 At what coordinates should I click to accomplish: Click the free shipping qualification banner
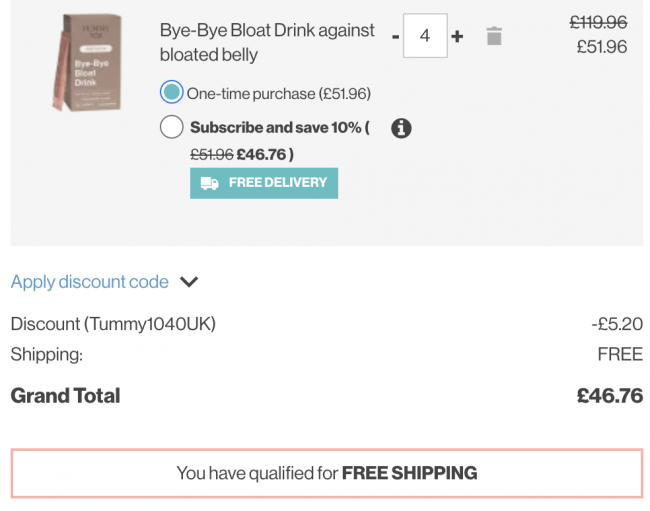[327, 473]
